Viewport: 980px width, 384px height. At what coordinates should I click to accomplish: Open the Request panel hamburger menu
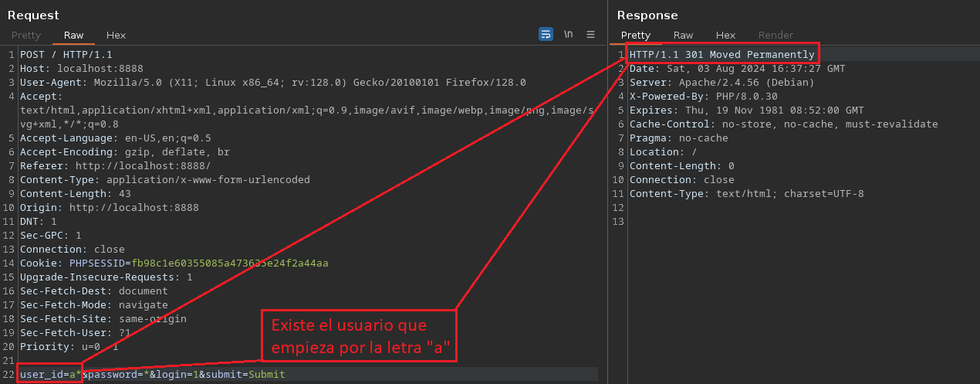[x=591, y=34]
